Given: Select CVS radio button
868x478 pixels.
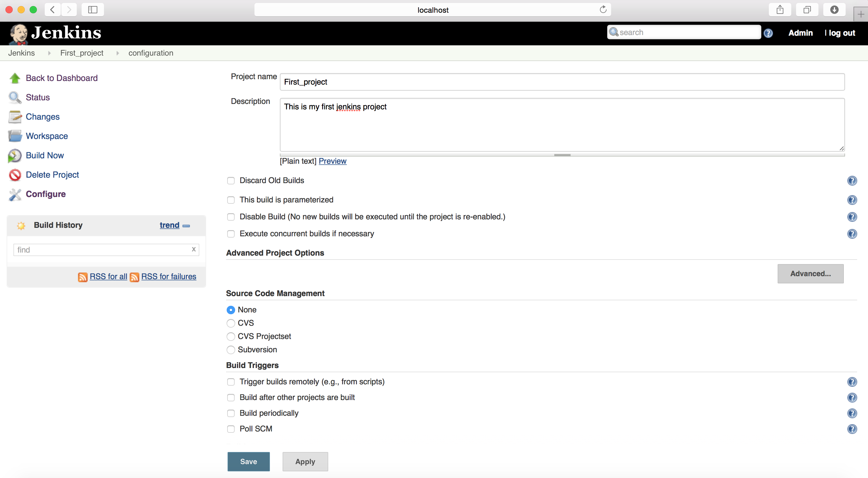Looking at the screenshot, I should coord(231,323).
